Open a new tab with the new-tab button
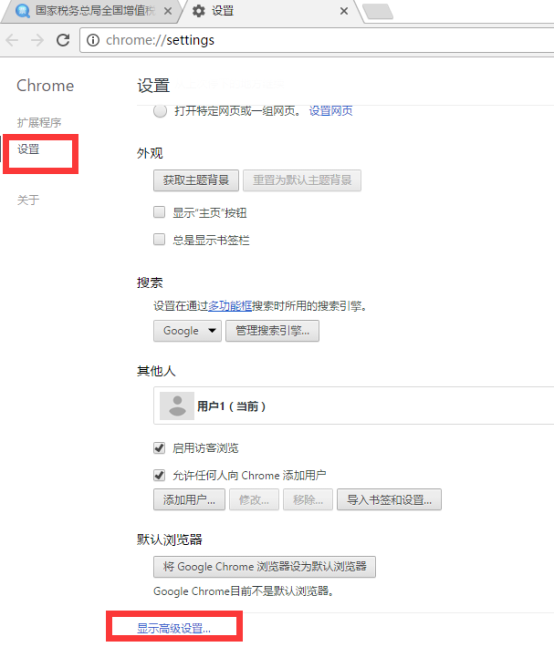Image resolution: width=554 pixels, height=648 pixels. 378,12
